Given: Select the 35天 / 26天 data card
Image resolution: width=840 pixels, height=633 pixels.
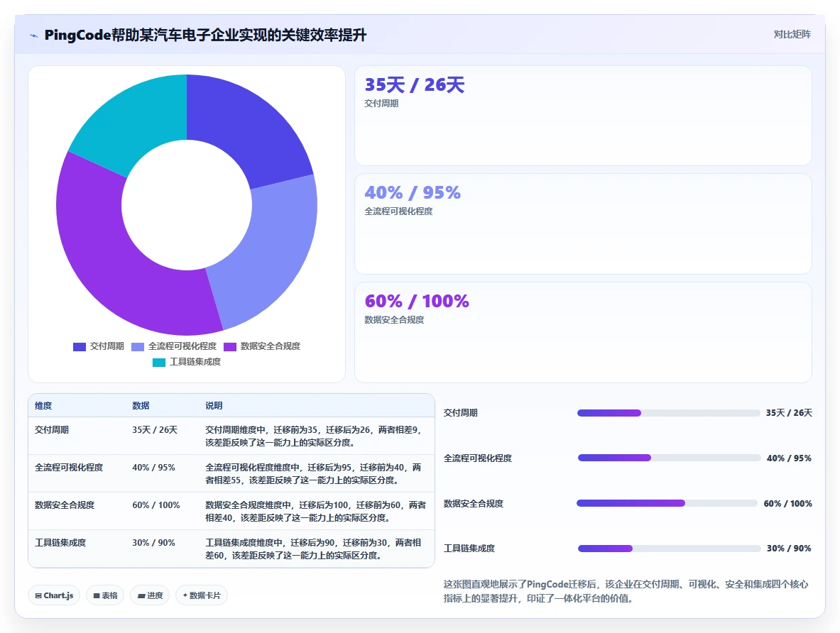Looking at the screenshot, I should pos(583,116).
